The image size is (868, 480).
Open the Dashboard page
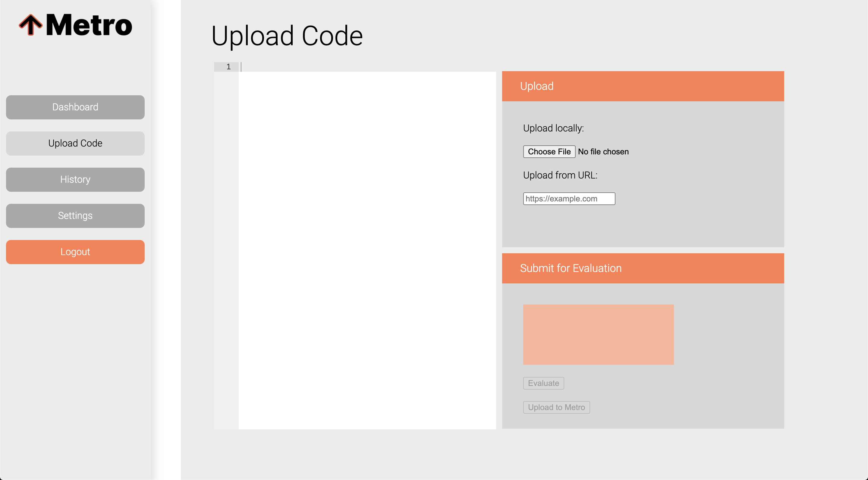click(75, 107)
